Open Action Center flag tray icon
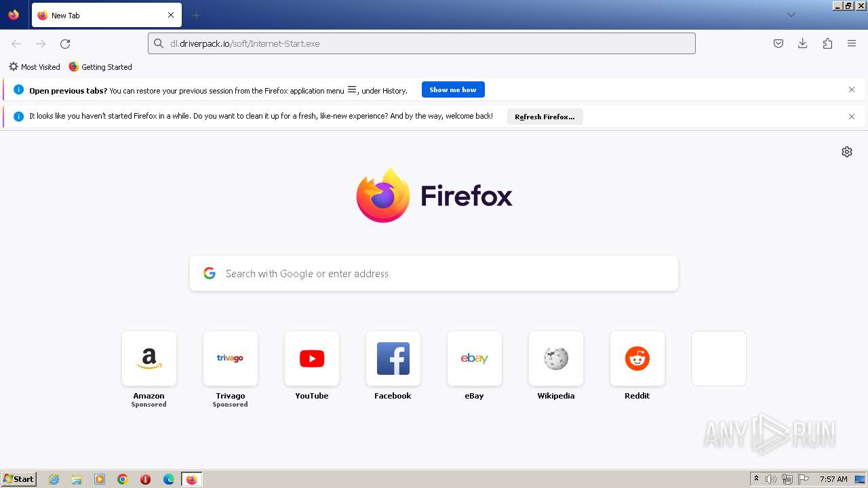The image size is (868, 488). [x=804, y=479]
